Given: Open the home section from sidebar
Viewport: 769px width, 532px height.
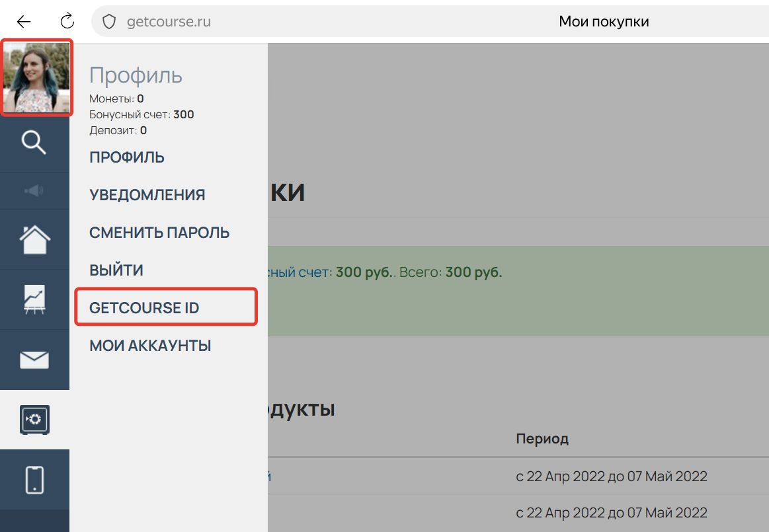Looking at the screenshot, I should 34,239.
